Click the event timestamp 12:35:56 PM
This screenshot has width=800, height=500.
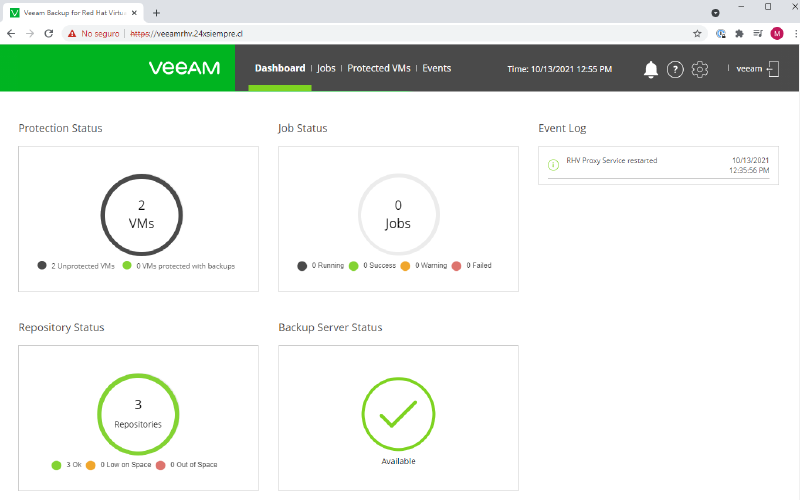coord(748,170)
